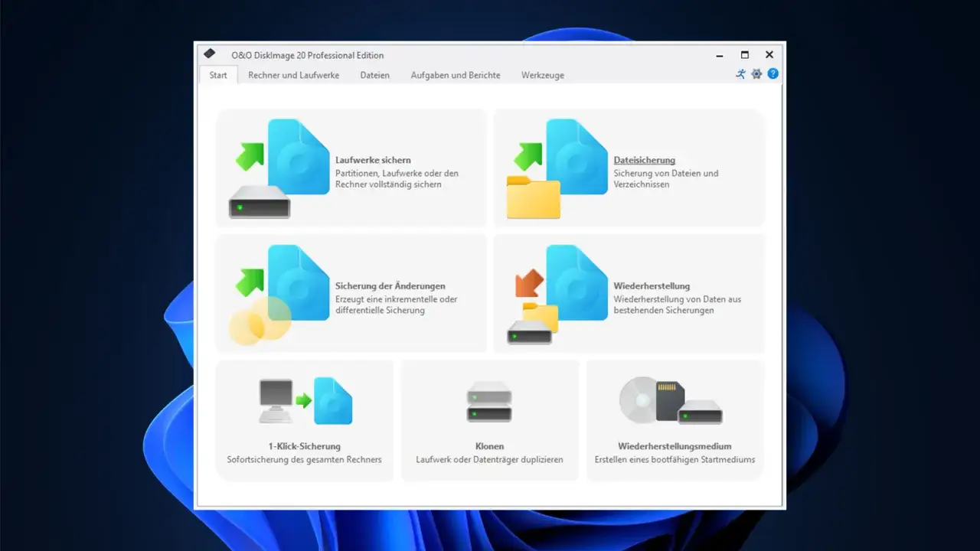This screenshot has height=551, width=980.
Task: Choose the Klonen label
Action: pos(490,446)
